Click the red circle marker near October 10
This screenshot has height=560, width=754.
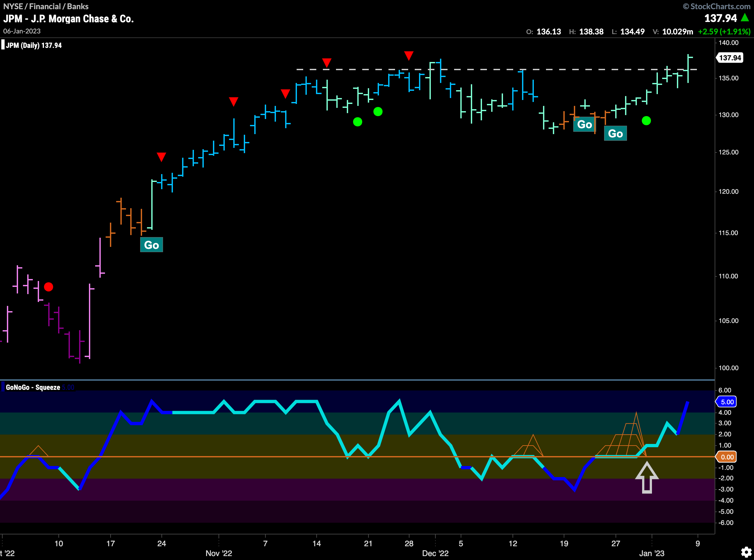point(49,287)
